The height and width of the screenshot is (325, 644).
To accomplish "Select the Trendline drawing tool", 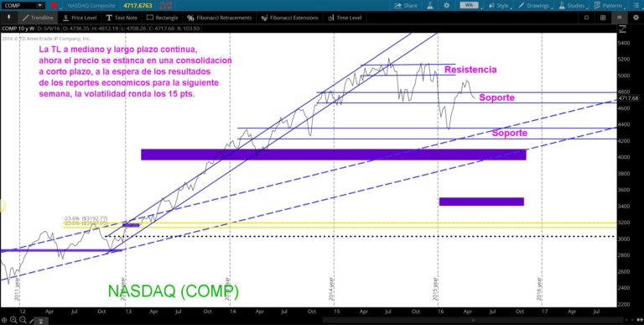I will pyautogui.click(x=39, y=18).
